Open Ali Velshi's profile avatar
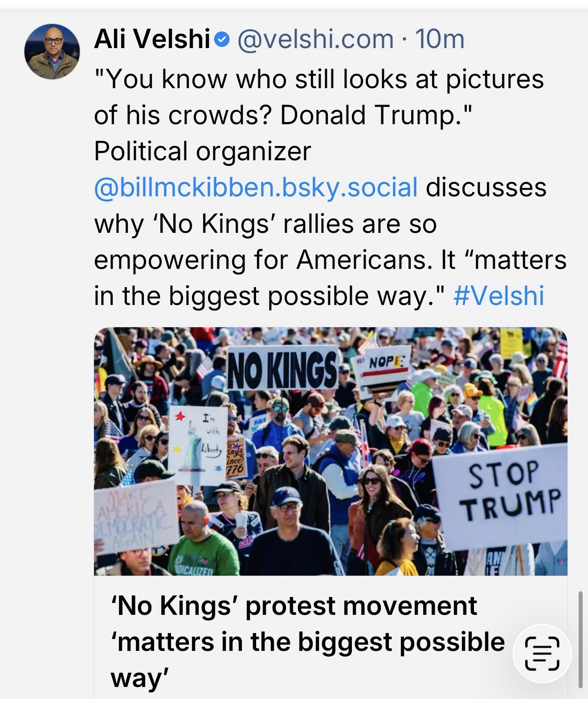 coord(52,52)
